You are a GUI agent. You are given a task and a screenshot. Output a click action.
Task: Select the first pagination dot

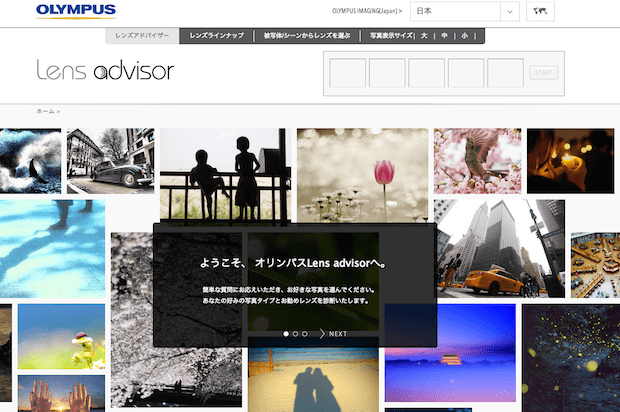pos(286,333)
